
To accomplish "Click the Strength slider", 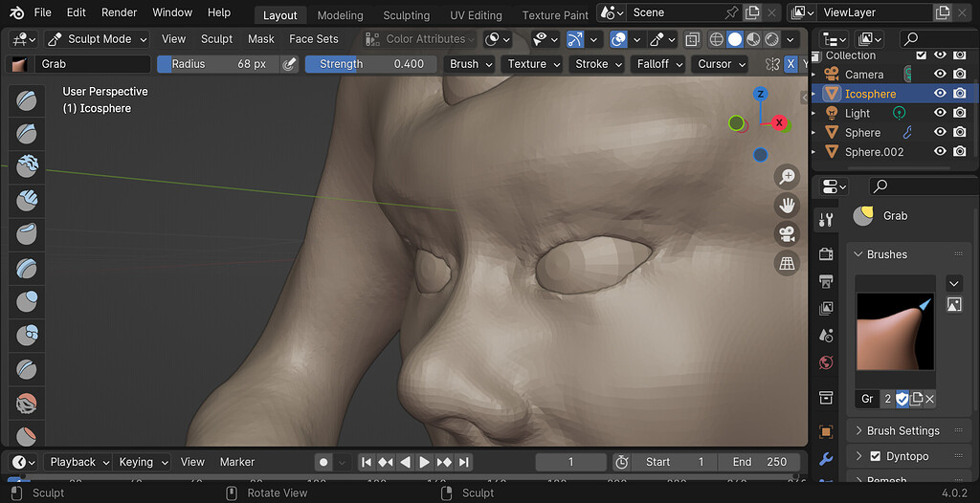I will 371,64.
